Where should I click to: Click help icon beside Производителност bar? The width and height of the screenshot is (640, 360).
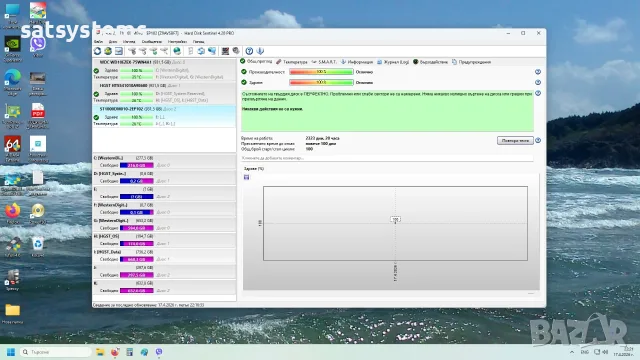tap(538, 72)
